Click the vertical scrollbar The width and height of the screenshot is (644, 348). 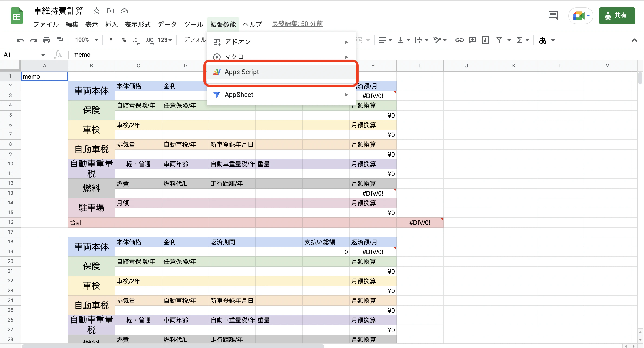(640, 78)
